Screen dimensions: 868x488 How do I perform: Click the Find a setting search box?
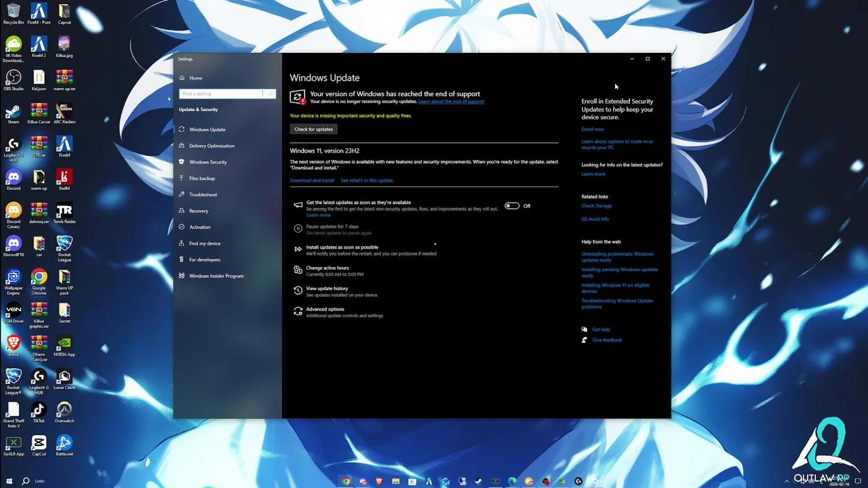pos(227,94)
